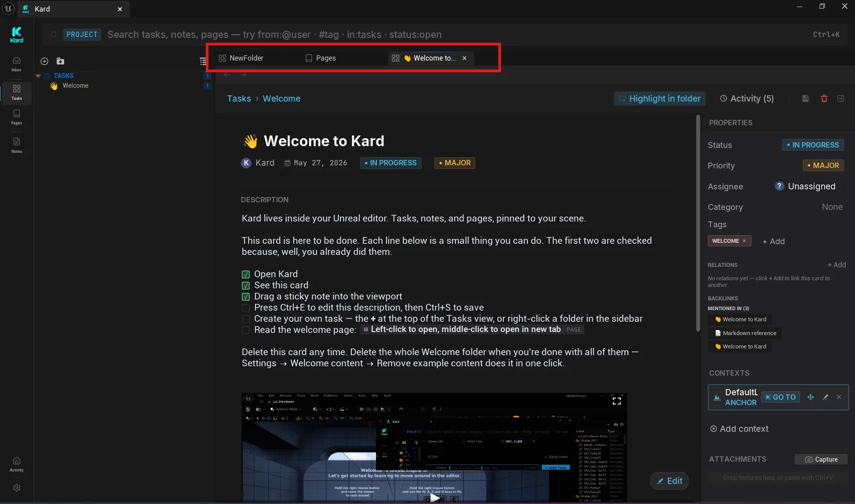Add a relation with + Add

[x=837, y=265]
